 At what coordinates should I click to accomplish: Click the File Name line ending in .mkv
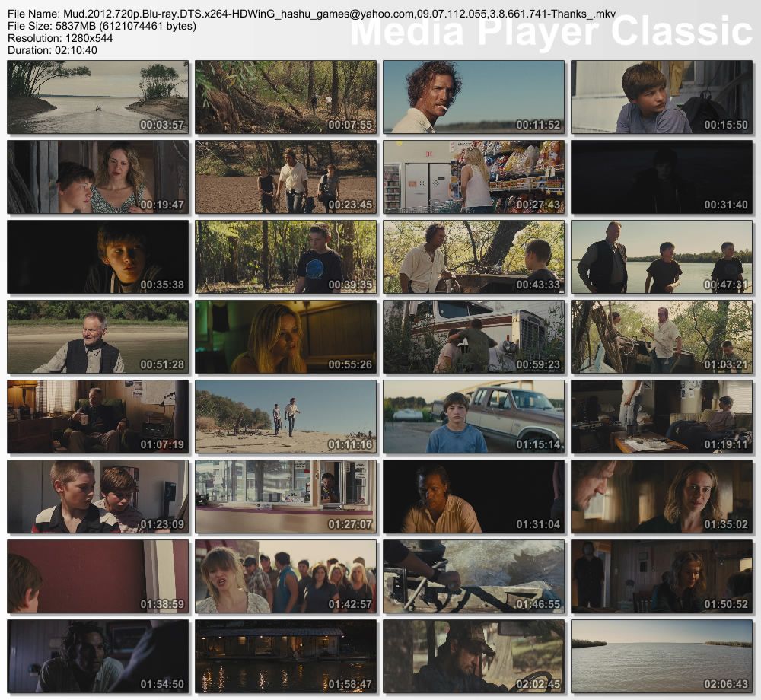pyautogui.click(x=311, y=14)
